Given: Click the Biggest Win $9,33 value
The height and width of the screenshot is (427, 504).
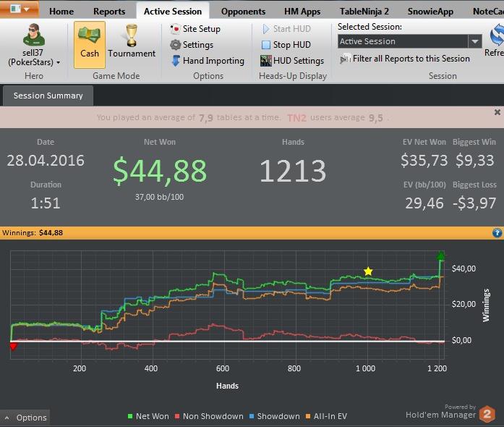Looking at the screenshot, I should pos(475,160).
